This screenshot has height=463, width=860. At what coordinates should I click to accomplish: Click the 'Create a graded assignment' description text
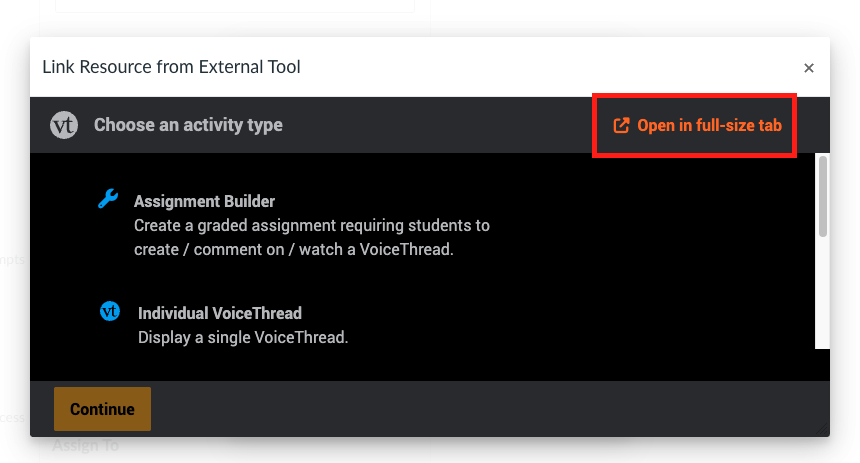point(312,238)
